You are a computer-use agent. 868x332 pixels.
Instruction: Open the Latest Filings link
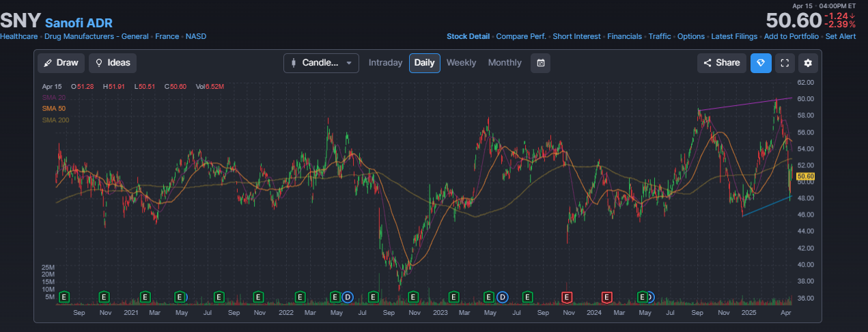734,36
